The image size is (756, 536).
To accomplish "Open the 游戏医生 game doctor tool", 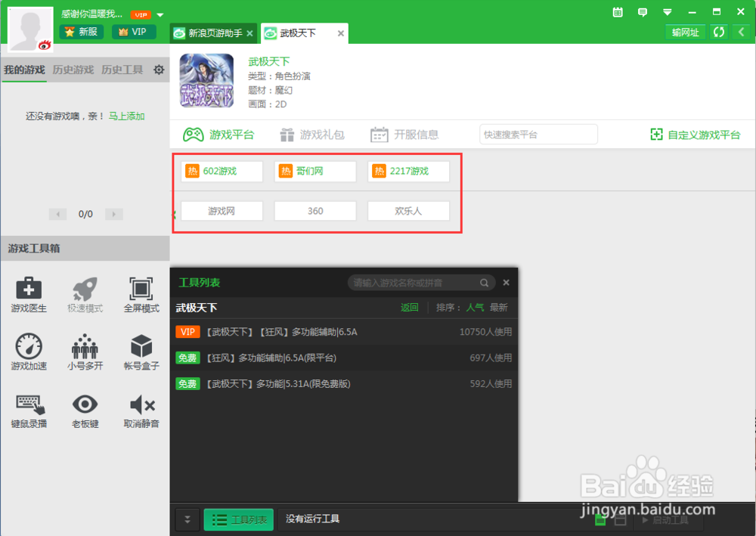I will 29,295.
